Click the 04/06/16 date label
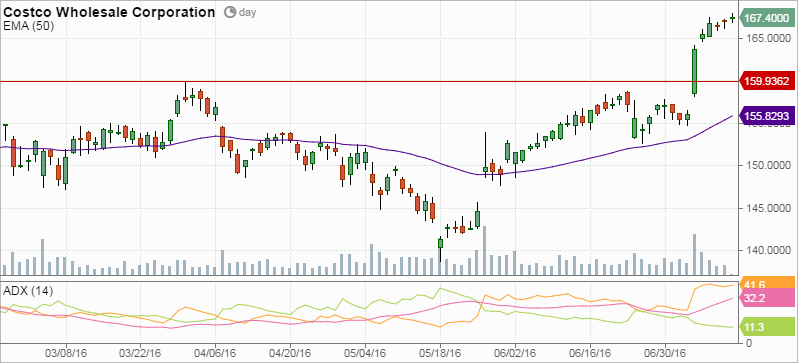Image resolution: width=798 pixels, height=363 pixels. pos(215,352)
